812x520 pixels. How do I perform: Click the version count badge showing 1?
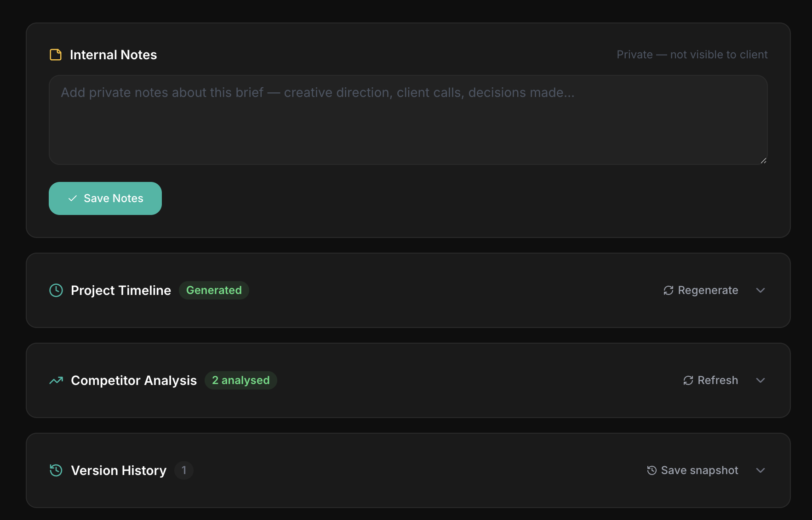(x=184, y=470)
